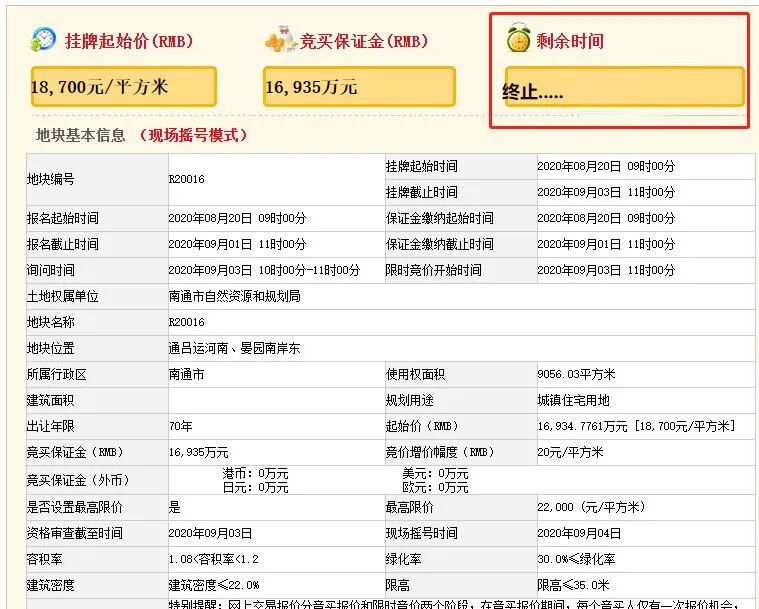Click the 终止..... remaining time box

pyautogui.click(x=624, y=87)
